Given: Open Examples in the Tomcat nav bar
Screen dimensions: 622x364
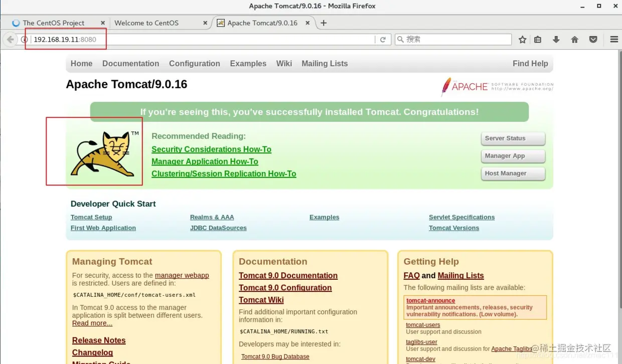Looking at the screenshot, I should tap(248, 64).
